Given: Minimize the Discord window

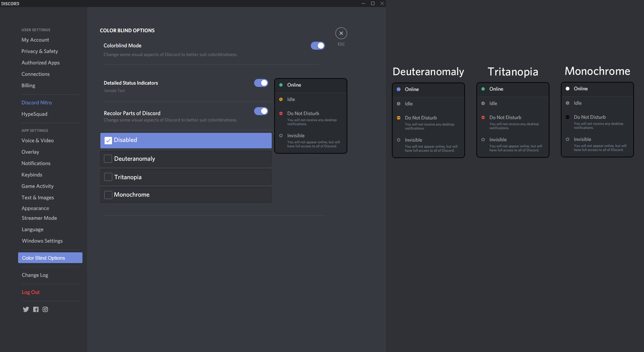Looking at the screenshot, I should tap(363, 3).
